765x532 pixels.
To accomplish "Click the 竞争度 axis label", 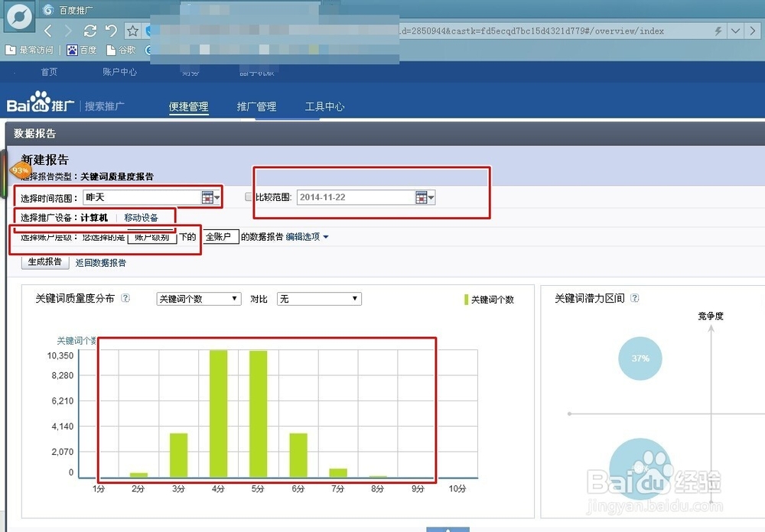I will 711,316.
